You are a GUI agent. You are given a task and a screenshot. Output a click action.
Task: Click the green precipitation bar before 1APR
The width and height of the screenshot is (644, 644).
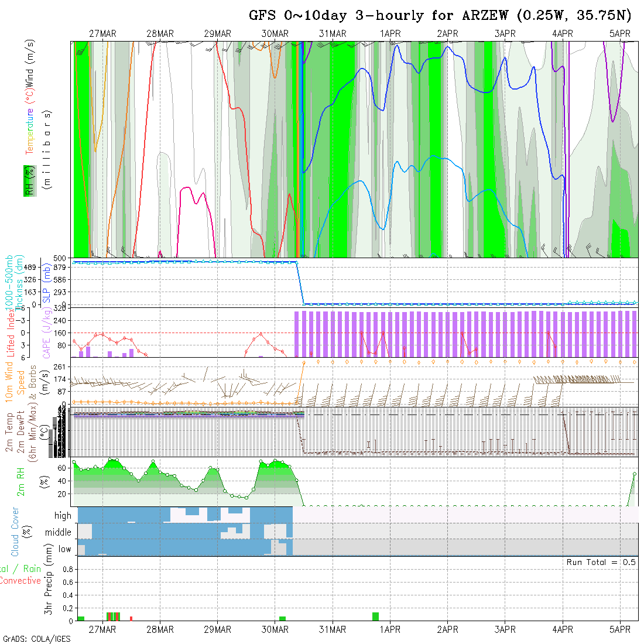(375, 616)
